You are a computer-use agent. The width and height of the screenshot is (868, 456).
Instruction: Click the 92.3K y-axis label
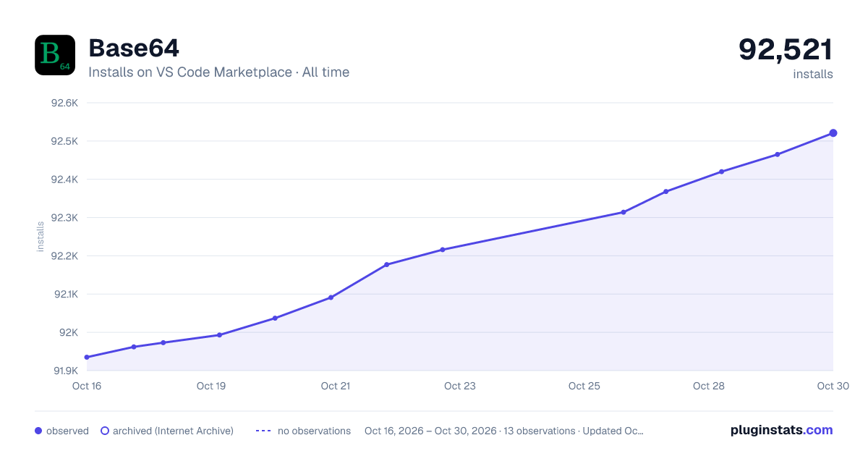point(64,218)
